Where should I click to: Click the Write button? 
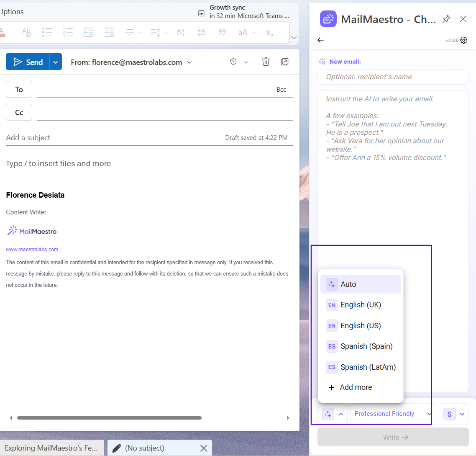coord(393,437)
